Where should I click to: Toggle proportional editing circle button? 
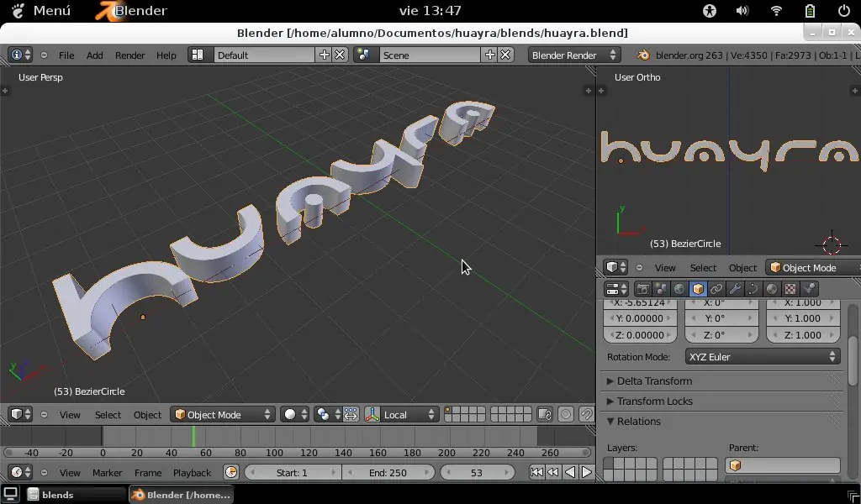click(566, 414)
